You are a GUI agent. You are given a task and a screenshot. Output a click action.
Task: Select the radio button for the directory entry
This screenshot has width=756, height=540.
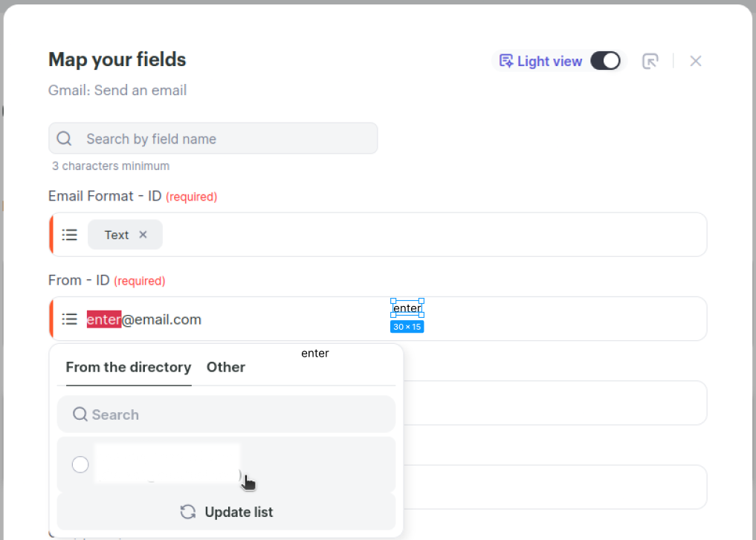pos(80,464)
